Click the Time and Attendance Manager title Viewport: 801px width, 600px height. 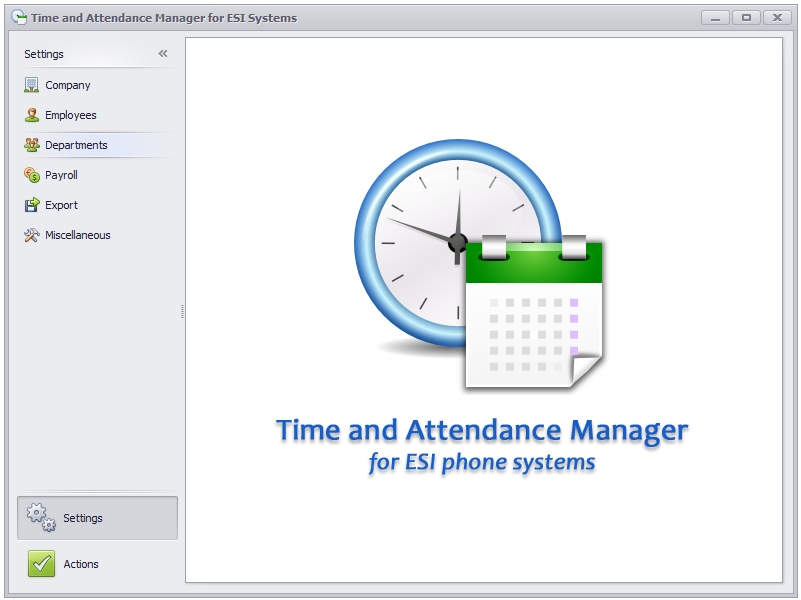482,430
